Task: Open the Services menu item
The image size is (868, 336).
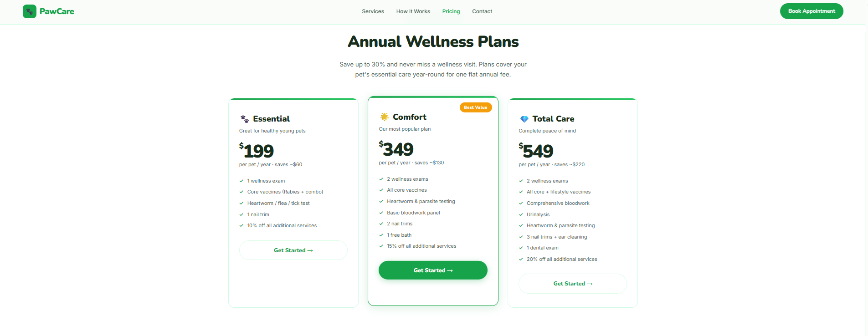Action: click(x=373, y=11)
